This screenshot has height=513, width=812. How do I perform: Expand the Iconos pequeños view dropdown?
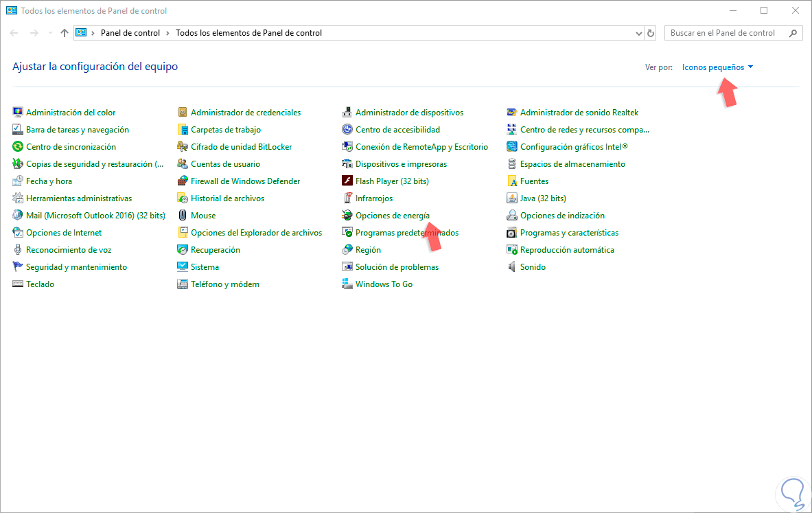click(717, 67)
